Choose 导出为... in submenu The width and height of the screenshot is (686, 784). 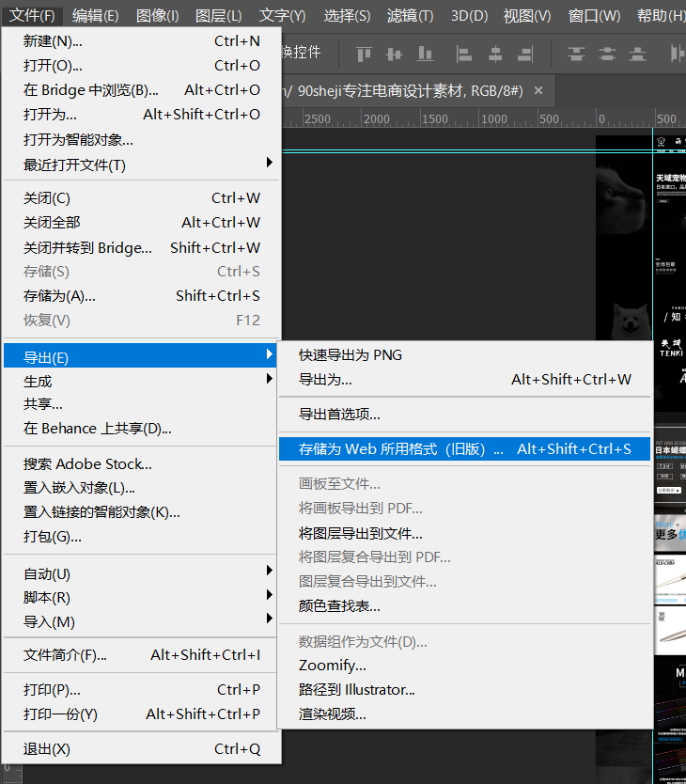[464, 380]
